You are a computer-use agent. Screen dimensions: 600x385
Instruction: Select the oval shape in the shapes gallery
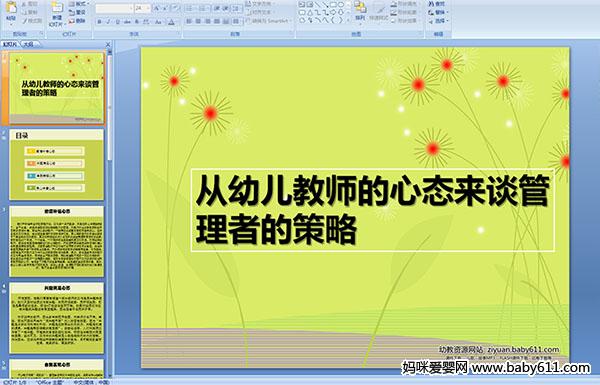[x=341, y=4]
